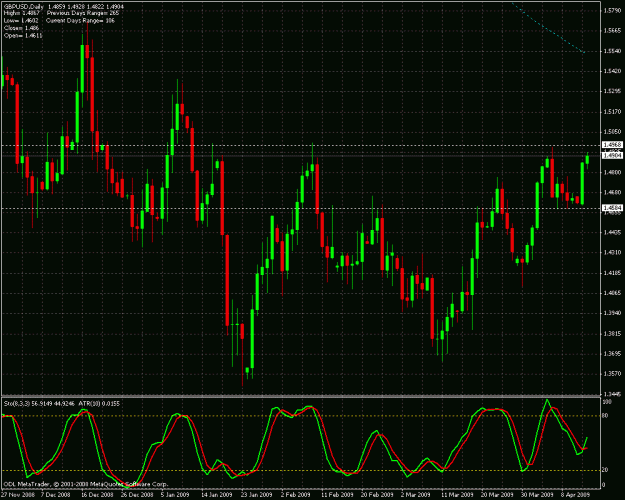Click the 1.4065 price axis label
Screen dimensions: 625x500
613,293
